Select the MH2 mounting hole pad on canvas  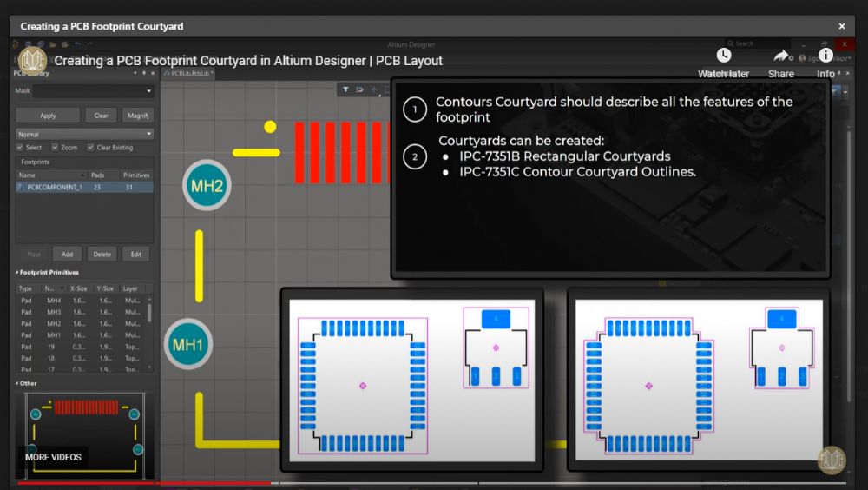[x=207, y=186]
